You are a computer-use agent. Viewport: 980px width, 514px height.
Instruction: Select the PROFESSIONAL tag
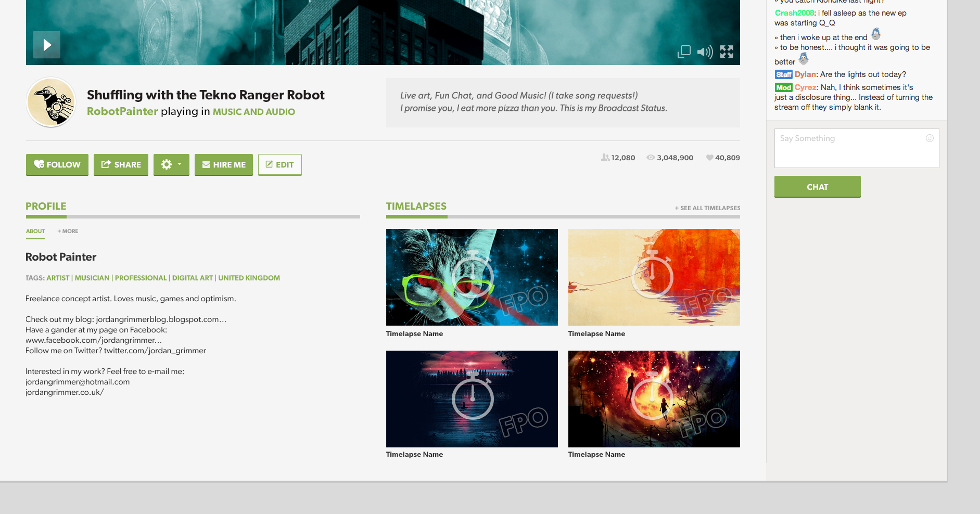pos(141,278)
